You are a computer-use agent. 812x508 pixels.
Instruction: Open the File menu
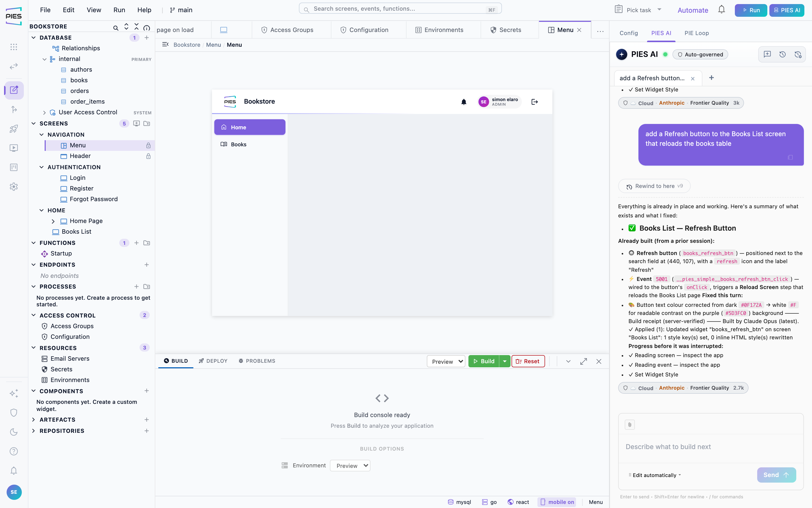pyautogui.click(x=45, y=10)
